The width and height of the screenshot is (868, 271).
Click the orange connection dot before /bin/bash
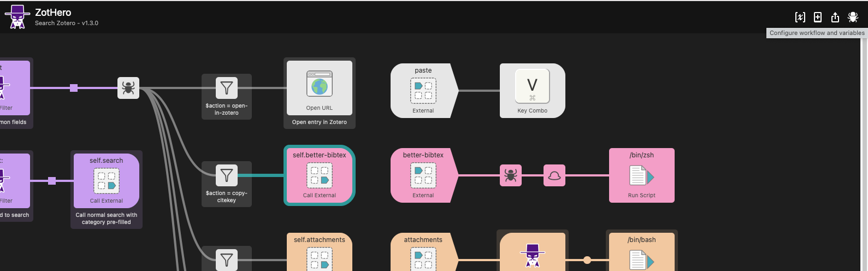[x=587, y=260]
